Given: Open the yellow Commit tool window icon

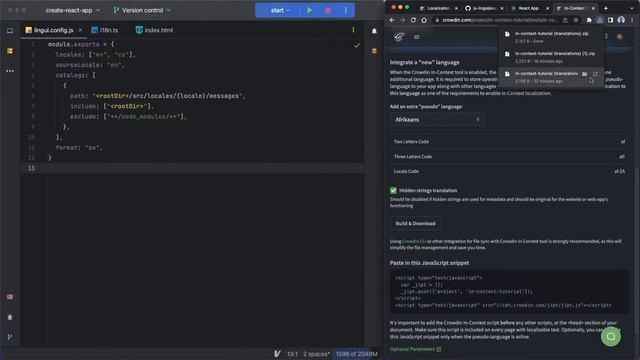Looking at the screenshot, I should [x=10, y=51].
